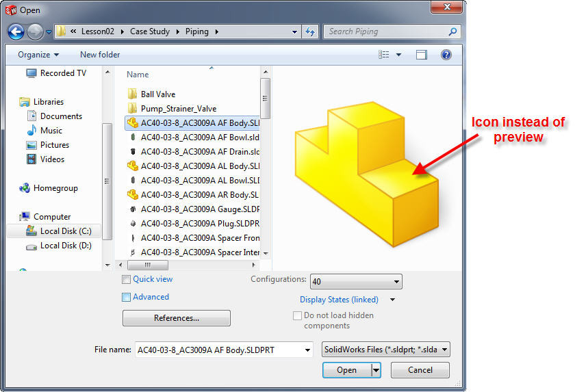
Task: Open the recent pages dropdown arrow
Action: point(49,32)
